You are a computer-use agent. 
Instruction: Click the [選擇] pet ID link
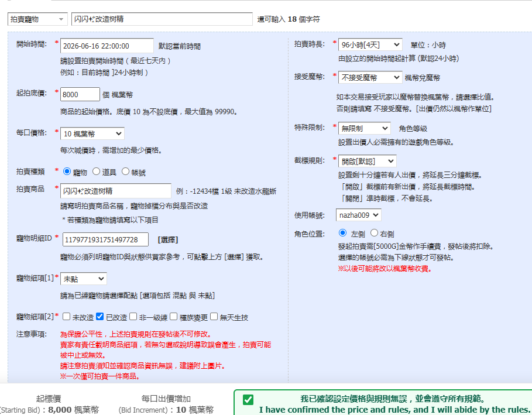(167, 240)
